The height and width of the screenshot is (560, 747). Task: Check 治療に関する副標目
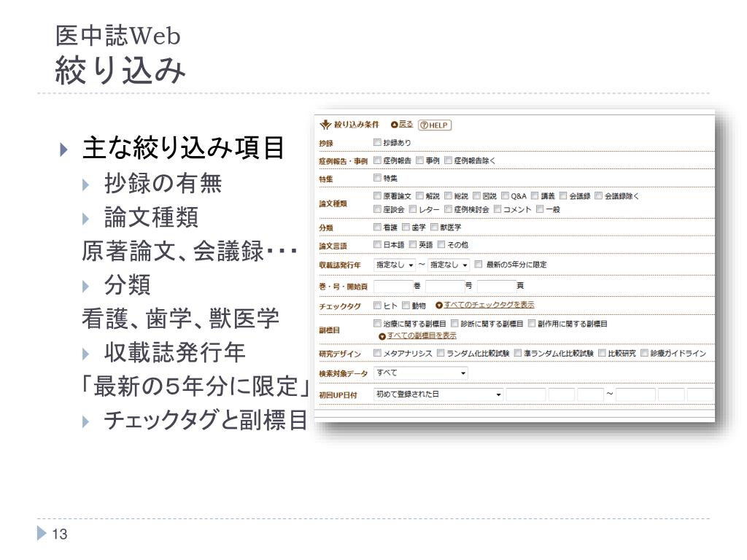click(377, 324)
